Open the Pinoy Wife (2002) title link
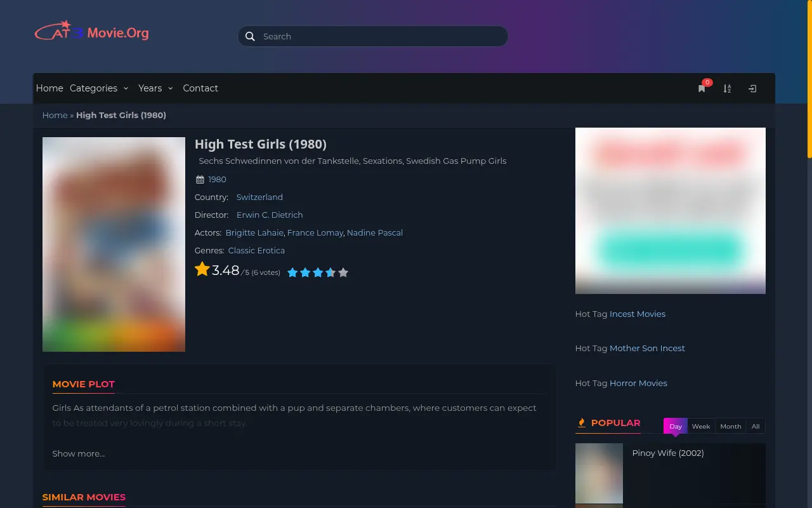The width and height of the screenshot is (812, 508). coord(668,453)
